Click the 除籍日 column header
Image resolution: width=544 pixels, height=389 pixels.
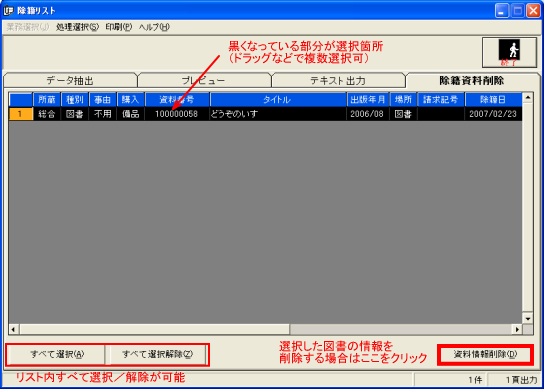click(493, 100)
